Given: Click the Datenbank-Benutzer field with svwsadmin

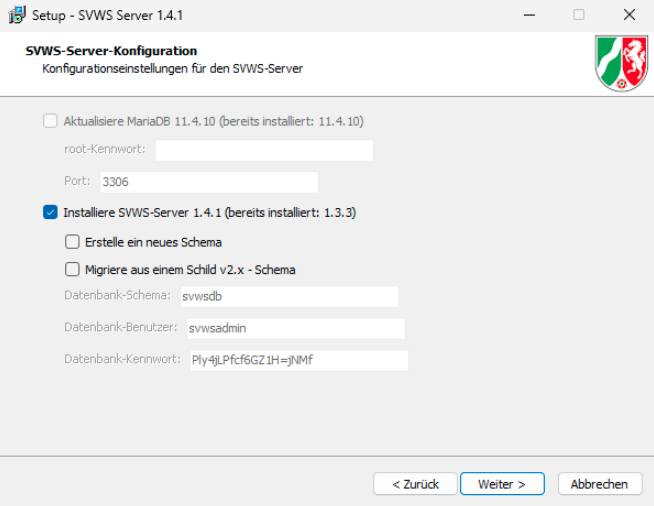Looking at the screenshot, I should (296, 328).
